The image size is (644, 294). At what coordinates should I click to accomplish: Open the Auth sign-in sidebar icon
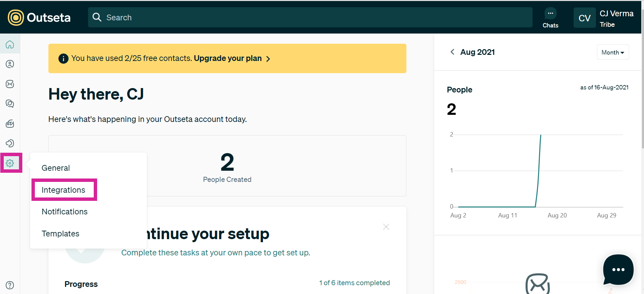tap(10, 143)
